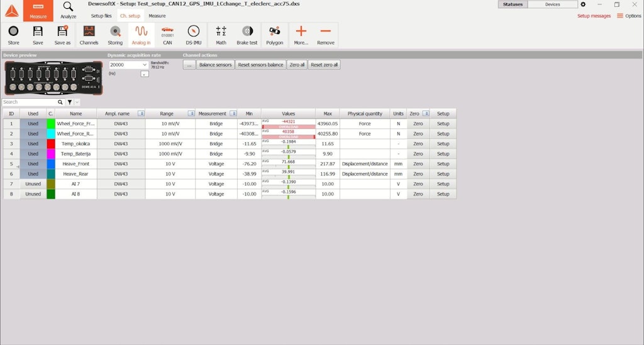Open Setup for AI 8 channel
Image resolution: width=644 pixels, height=345 pixels.
point(443,194)
